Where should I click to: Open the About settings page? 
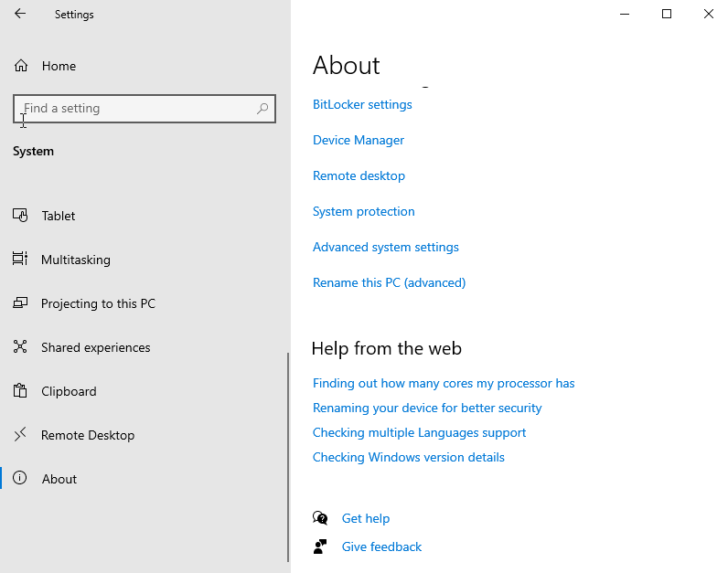[59, 479]
